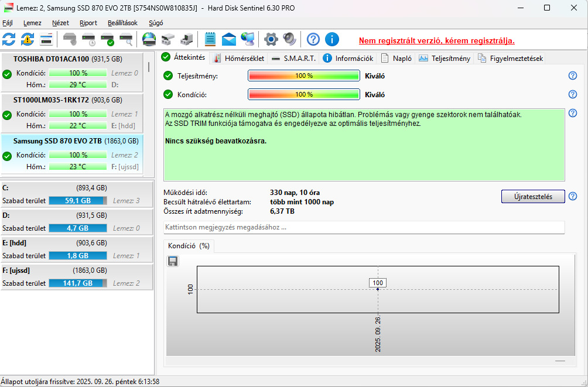Click the note field 'Kattintson megjegyzés megadásához'
This screenshot has height=387, width=588.
(364, 227)
